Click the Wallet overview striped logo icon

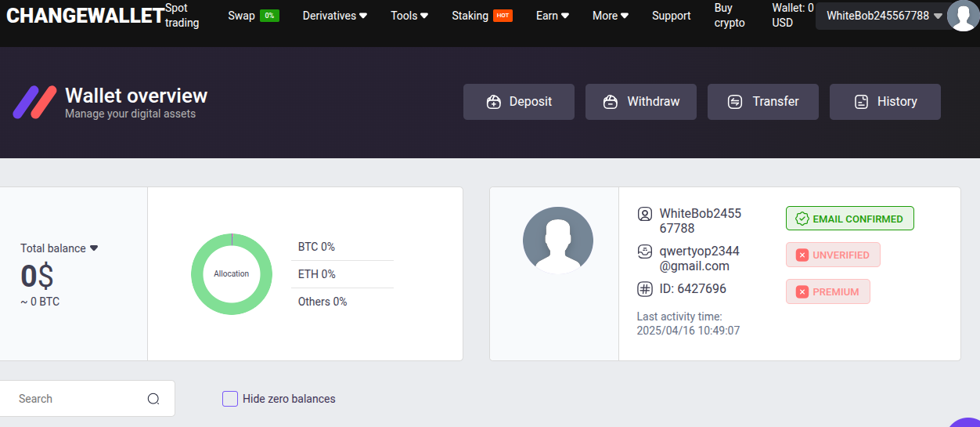click(34, 102)
